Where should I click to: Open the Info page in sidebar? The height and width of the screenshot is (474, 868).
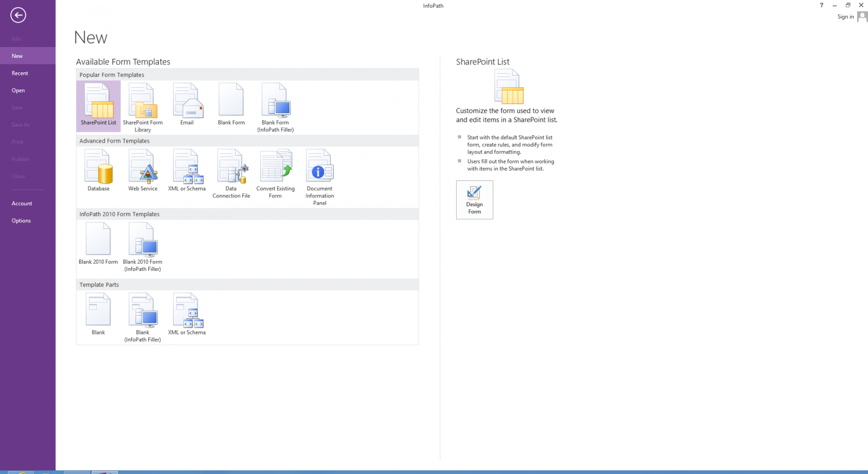[x=27, y=39]
